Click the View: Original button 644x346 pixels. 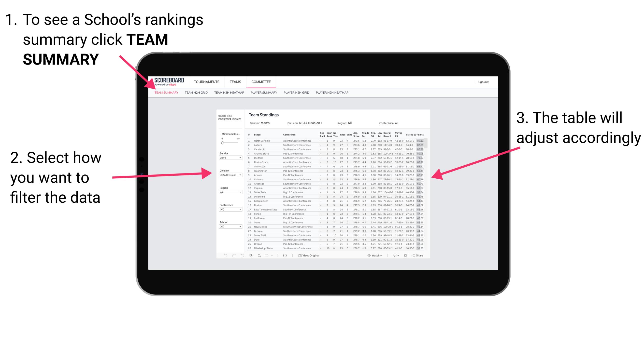tap(311, 255)
